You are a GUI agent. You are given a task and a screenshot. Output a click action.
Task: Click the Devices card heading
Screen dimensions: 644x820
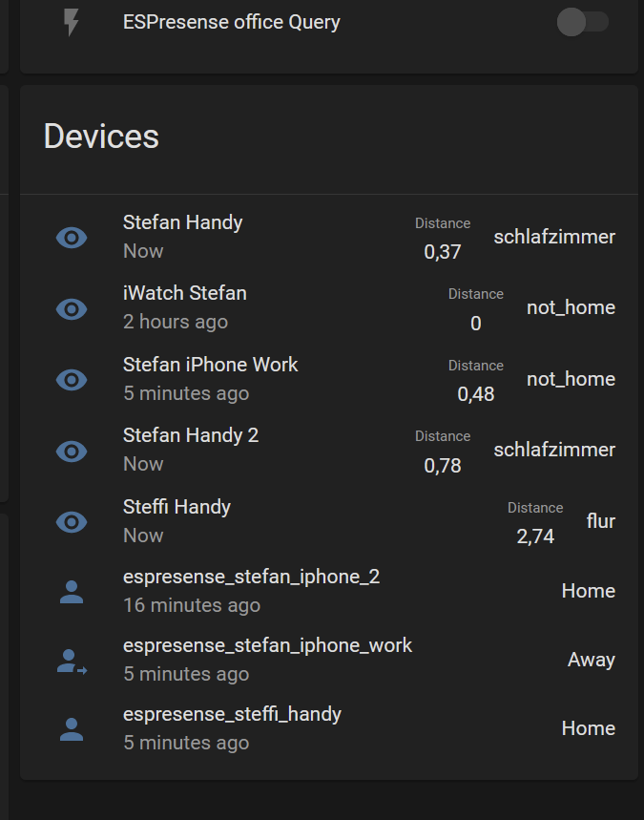100,137
